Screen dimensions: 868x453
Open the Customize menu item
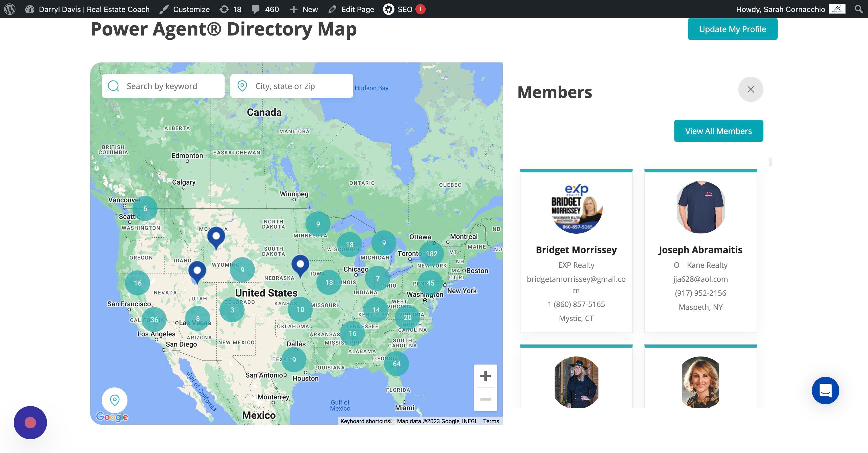pyautogui.click(x=185, y=9)
